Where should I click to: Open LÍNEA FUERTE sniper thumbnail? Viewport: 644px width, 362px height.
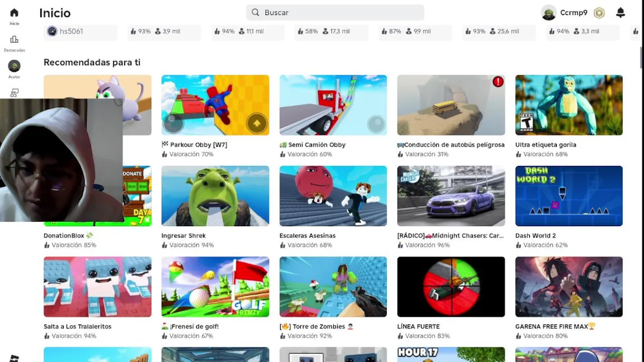[451, 287]
